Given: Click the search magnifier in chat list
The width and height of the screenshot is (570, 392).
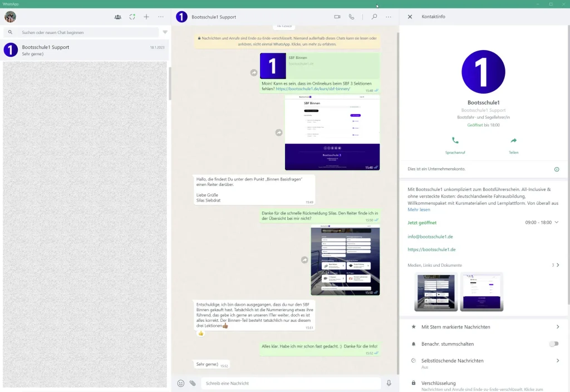Looking at the screenshot, I should click(x=10, y=32).
